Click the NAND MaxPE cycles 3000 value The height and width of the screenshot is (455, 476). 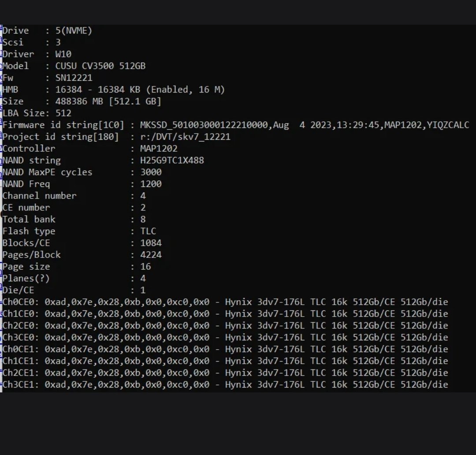click(151, 172)
